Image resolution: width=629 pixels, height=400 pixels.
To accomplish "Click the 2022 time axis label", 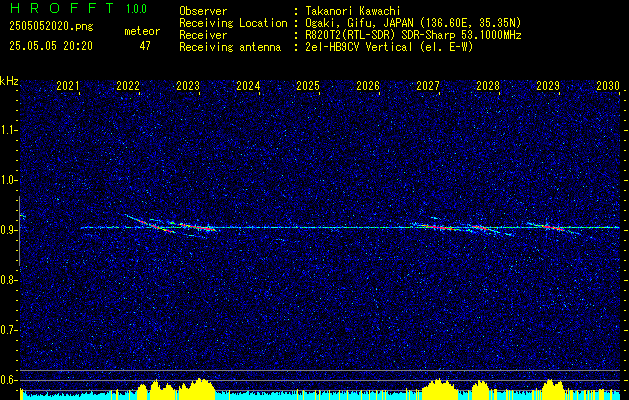I will [128, 86].
